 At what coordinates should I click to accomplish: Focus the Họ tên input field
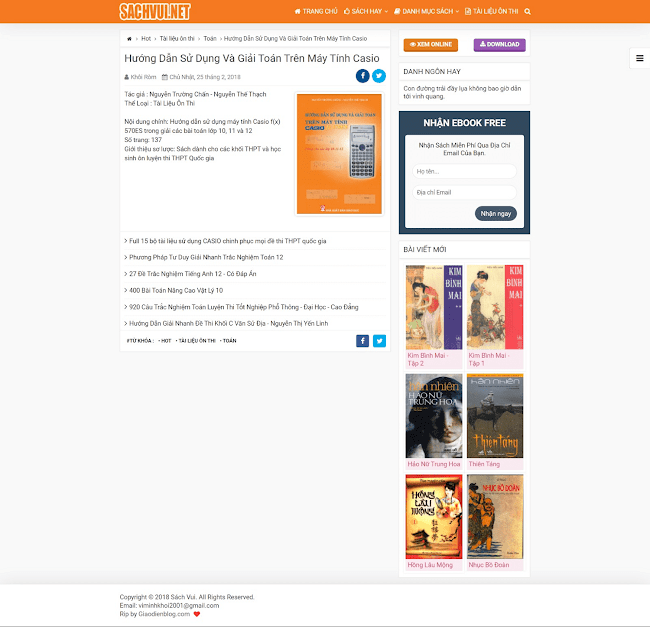pos(464,171)
